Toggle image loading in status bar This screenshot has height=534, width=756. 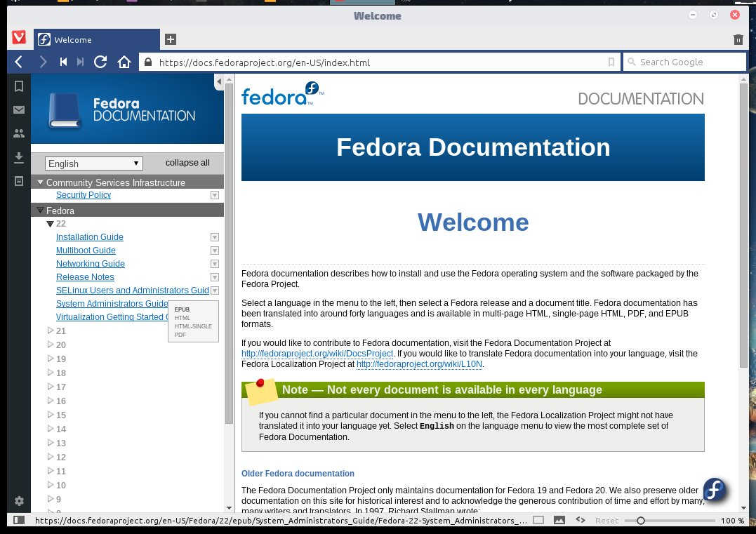pos(559,520)
